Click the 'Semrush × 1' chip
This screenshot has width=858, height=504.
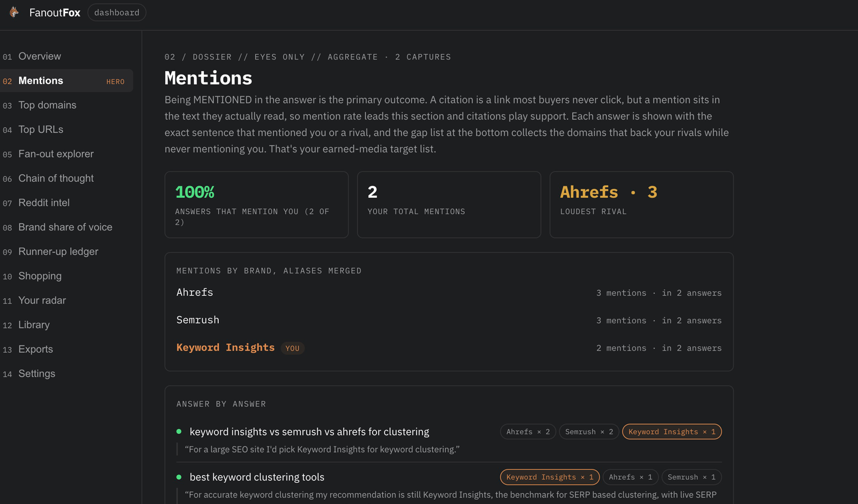(x=692, y=477)
